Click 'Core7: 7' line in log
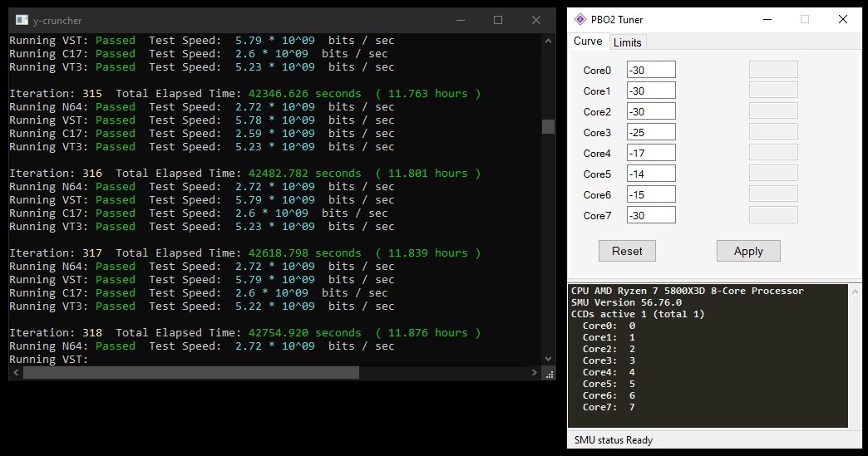Viewport: 868px width, 456px height. [609, 407]
